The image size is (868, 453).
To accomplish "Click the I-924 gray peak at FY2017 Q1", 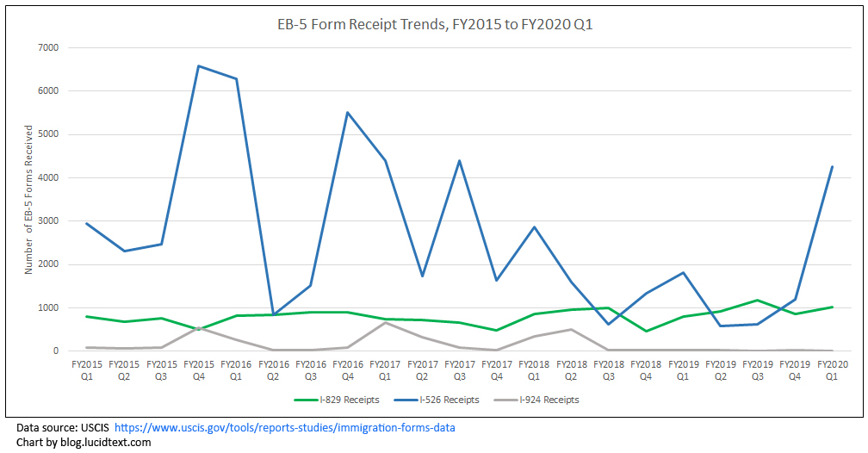I will coord(385,322).
